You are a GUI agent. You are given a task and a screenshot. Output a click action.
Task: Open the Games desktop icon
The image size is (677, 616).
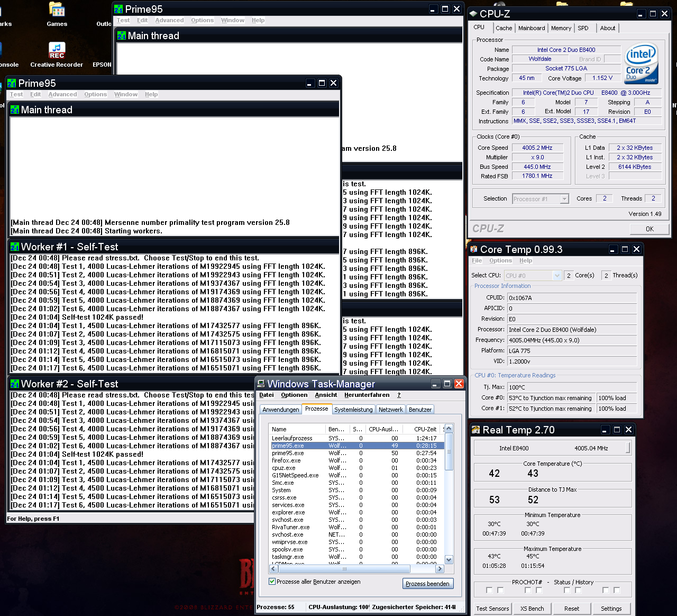(57, 14)
